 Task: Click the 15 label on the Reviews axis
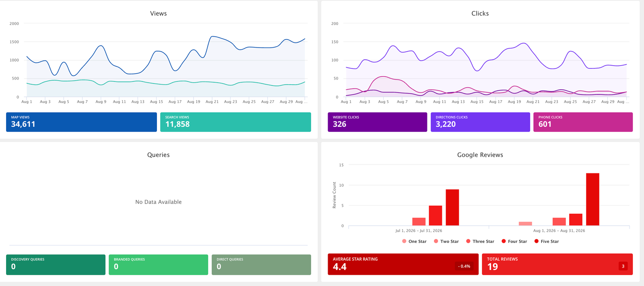tap(341, 165)
